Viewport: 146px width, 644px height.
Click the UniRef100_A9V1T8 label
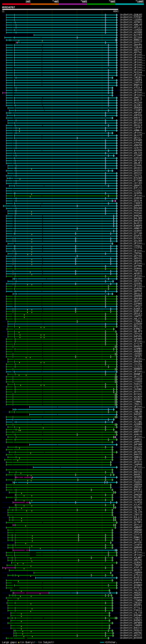pyautogui.click(x=131, y=281)
